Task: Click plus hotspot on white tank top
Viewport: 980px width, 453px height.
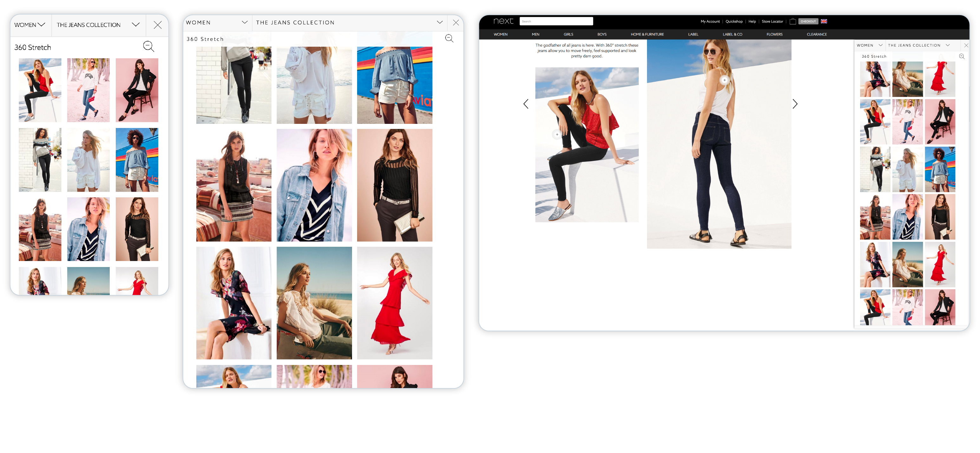Action: [x=724, y=80]
